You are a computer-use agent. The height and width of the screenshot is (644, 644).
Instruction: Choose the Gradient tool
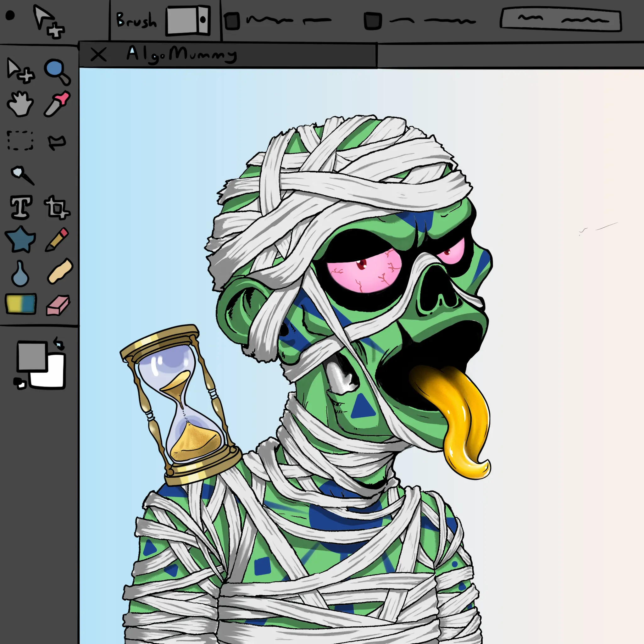point(21,303)
